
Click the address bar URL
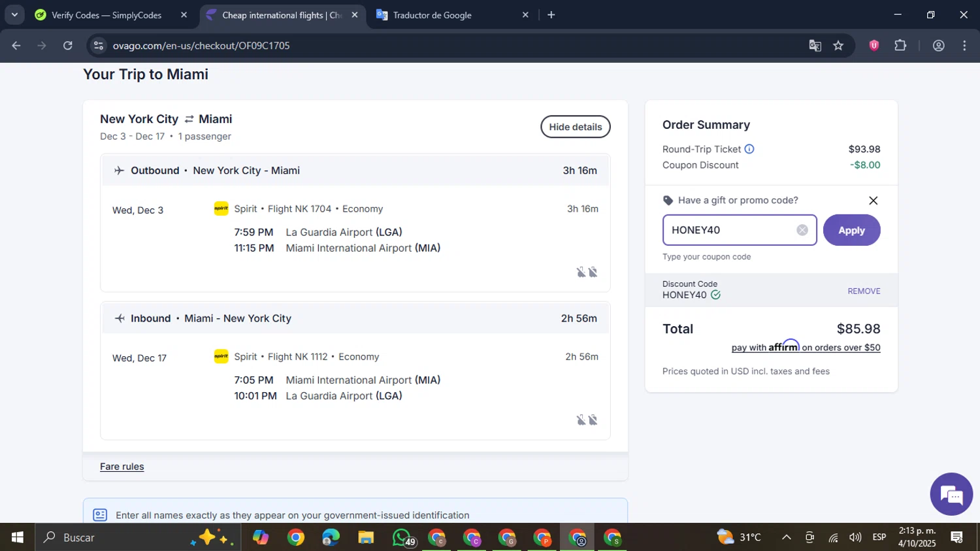[x=201, y=46]
